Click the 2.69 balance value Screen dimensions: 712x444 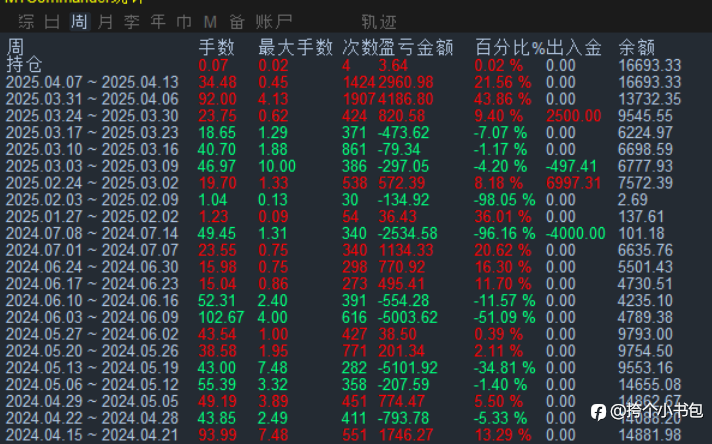tap(633, 200)
